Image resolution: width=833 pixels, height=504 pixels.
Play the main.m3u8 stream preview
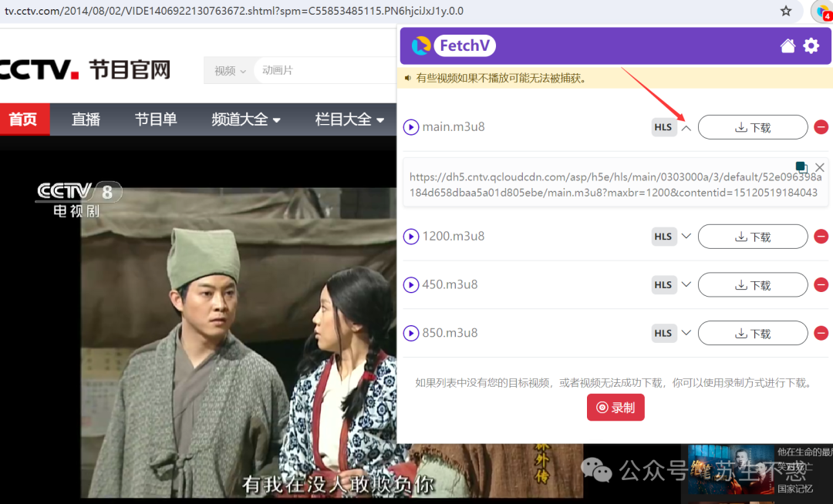point(410,127)
